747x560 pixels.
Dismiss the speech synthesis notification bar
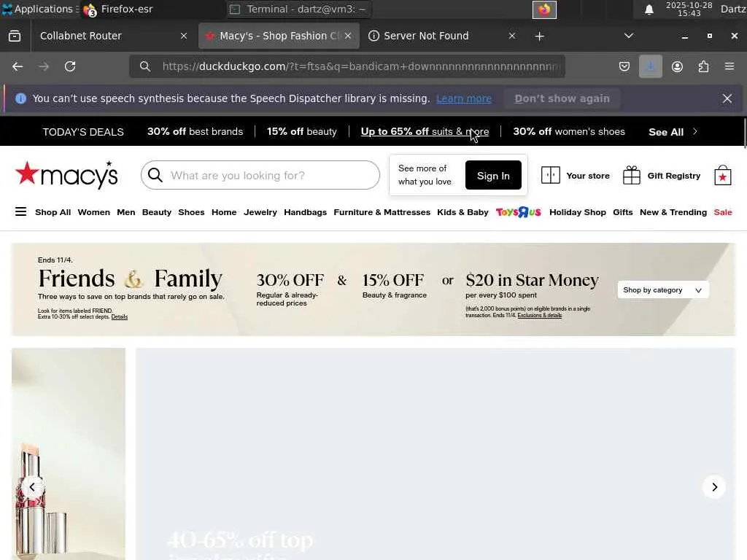(x=727, y=98)
